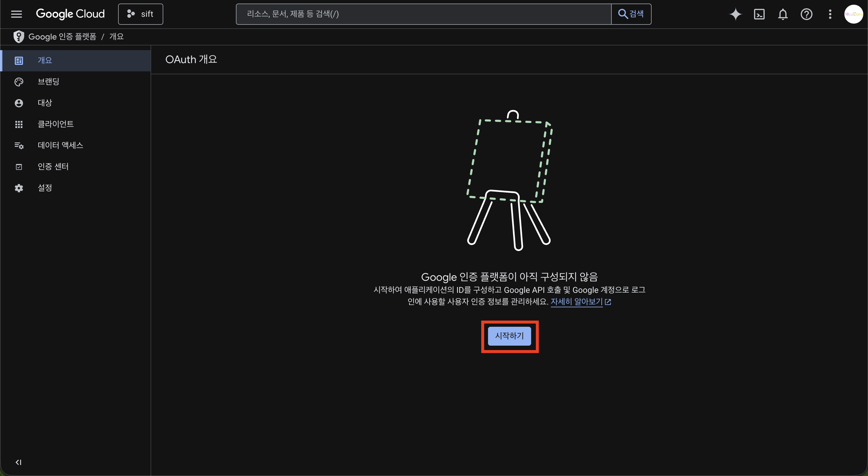Open the 자세히 알아보기 link
Image resolution: width=868 pixels, height=476 pixels.
577,302
